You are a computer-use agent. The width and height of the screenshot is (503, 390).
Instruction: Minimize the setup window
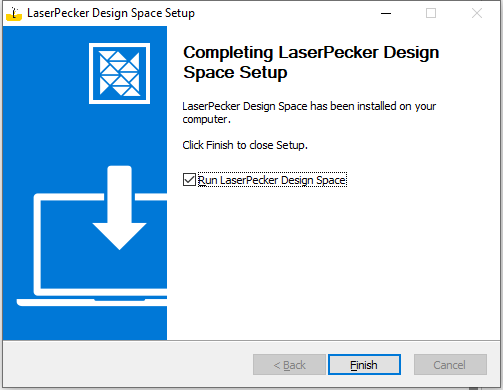[386, 13]
